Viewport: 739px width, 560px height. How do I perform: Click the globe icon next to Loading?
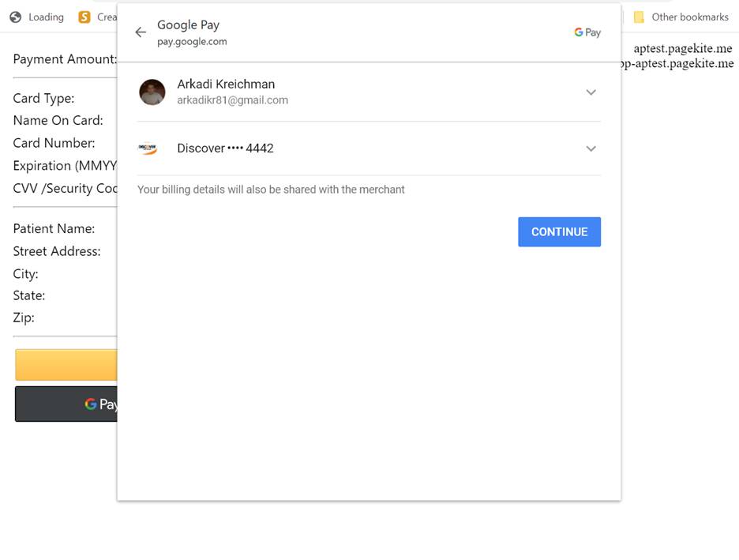(16, 17)
